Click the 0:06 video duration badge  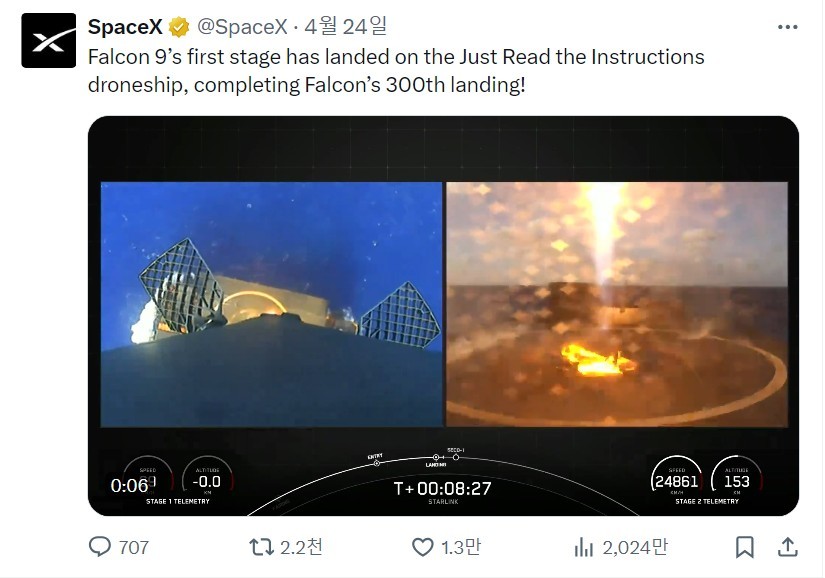(129, 485)
